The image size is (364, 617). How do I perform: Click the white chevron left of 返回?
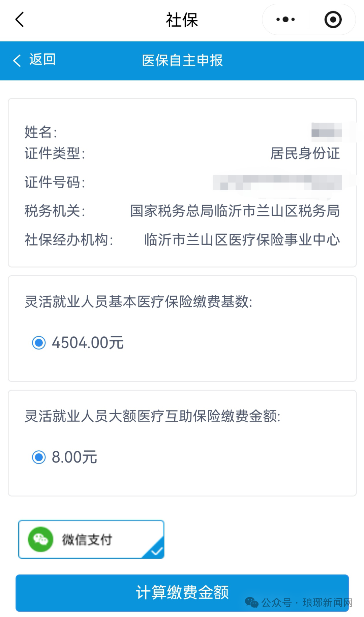[17, 61]
